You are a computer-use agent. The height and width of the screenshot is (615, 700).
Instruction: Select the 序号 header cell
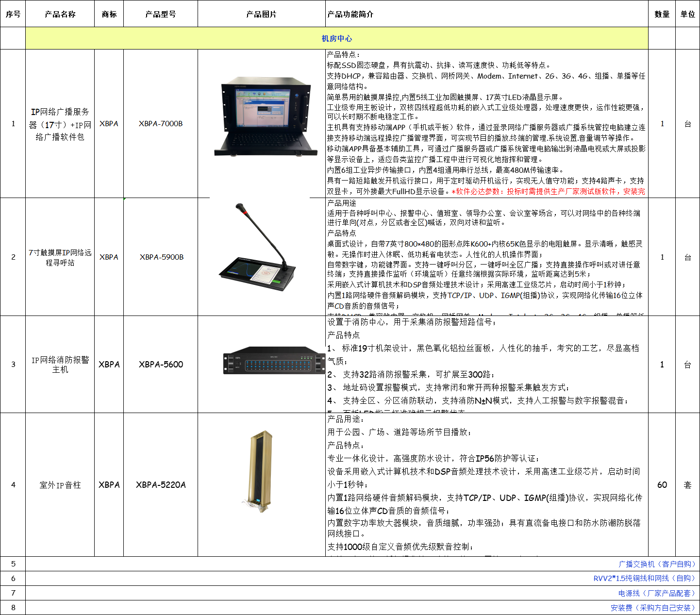click(x=13, y=14)
